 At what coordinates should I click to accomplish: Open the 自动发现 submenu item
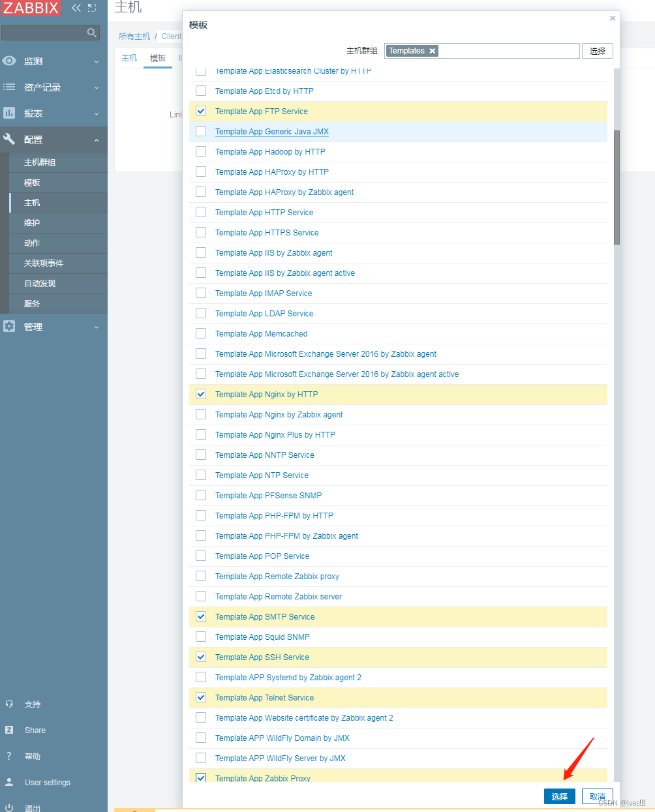pos(58,284)
